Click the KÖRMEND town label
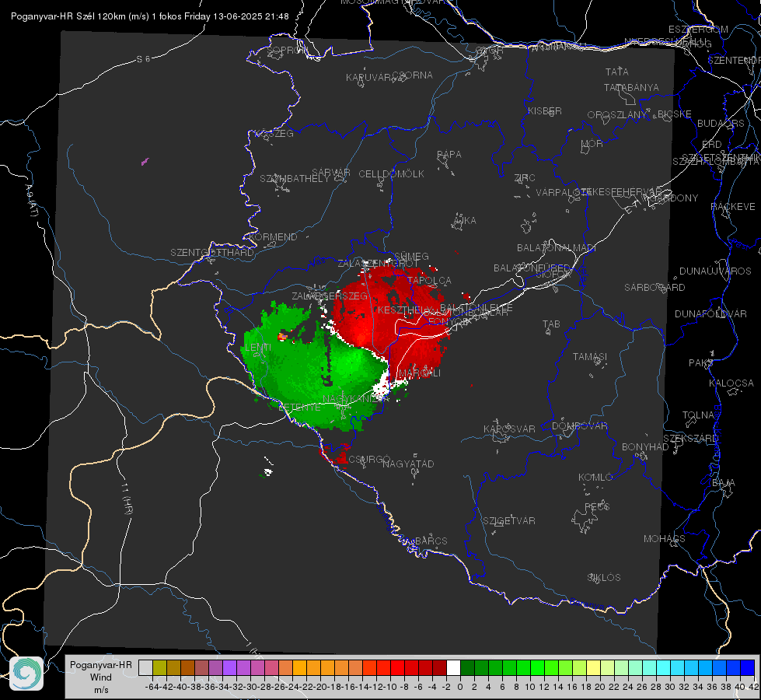This screenshot has height=700, width=761. pyautogui.click(x=272, y=237)
